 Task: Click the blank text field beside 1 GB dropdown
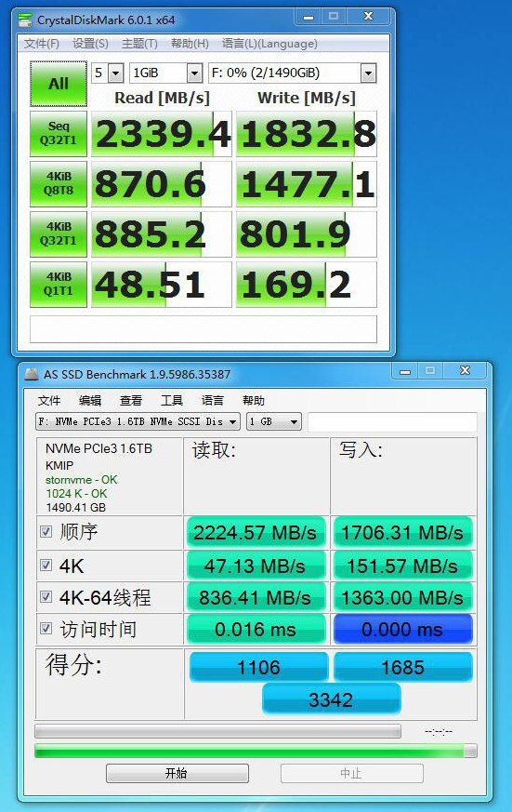pos(392,421)
